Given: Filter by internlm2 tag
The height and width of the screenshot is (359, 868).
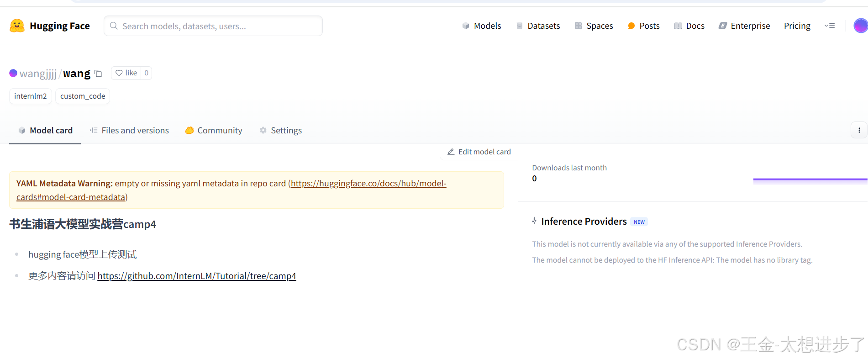Looking at the screenshot, I should tap(31, 96).
